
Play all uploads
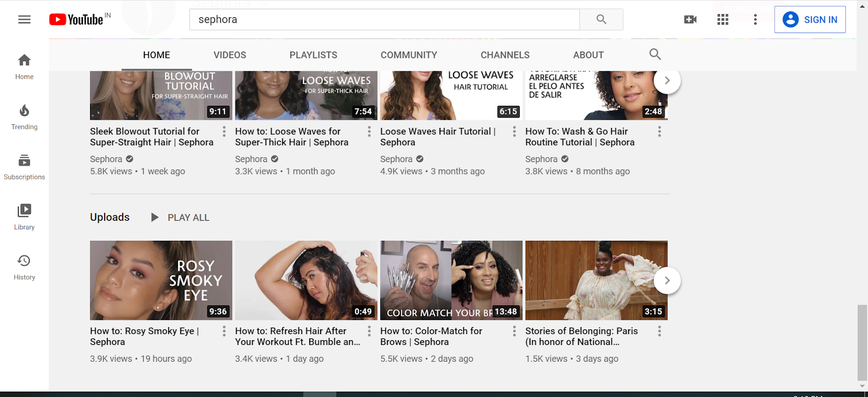[x=181, y=217]
